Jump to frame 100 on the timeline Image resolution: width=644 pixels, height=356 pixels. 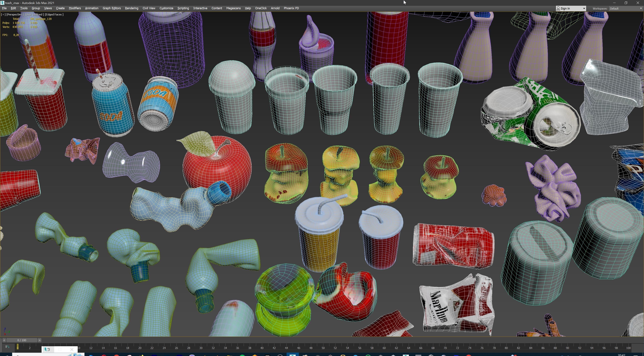coord(628,348)
